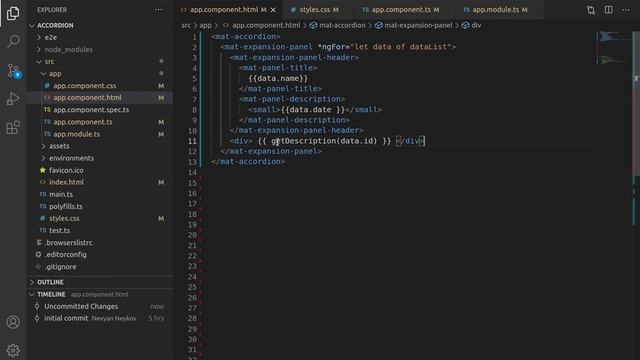Open the Explorer view icon

13,13
